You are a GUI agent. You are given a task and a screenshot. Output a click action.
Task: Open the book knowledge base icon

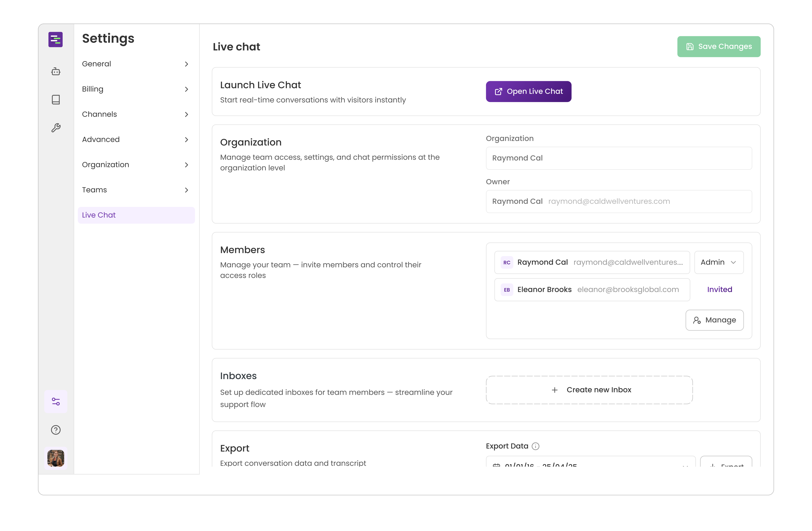(x=56, y=100)
